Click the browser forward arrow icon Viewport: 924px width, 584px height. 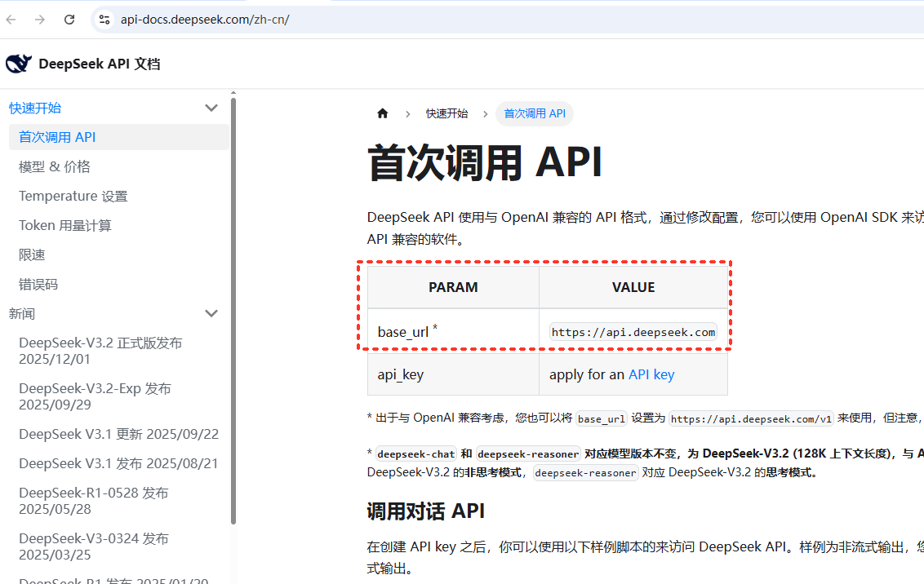(40, 20)
